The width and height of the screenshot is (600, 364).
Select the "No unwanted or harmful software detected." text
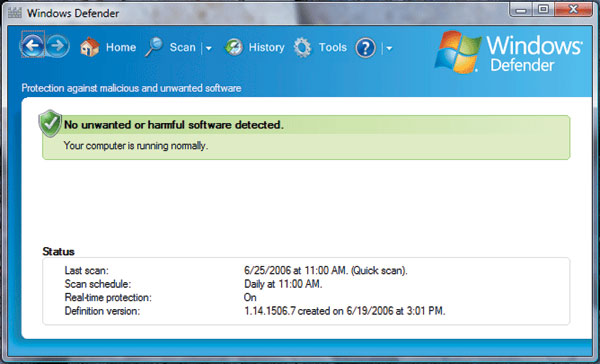(x=174, y=125)
